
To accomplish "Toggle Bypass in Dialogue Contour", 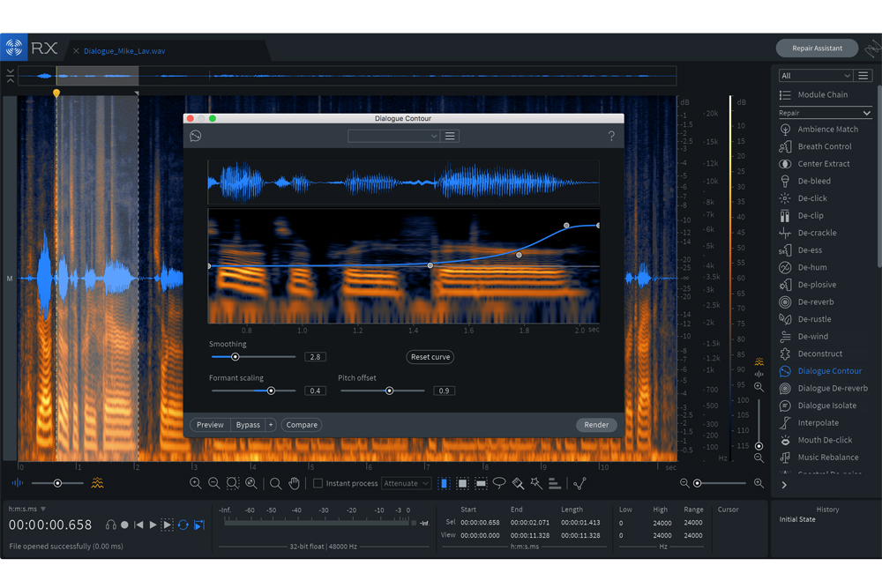I will coord(248,425).
